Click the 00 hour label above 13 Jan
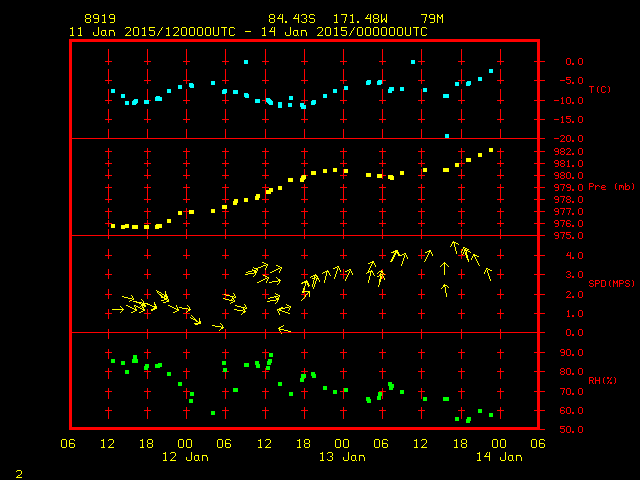Screen dimensions: 640x480 tap(342, 444)
